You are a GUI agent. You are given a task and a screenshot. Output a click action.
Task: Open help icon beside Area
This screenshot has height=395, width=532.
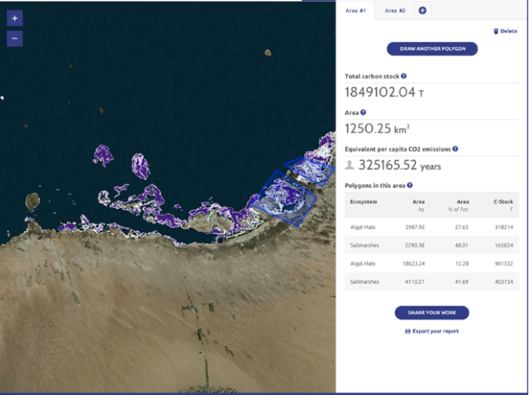coord(363,113)
